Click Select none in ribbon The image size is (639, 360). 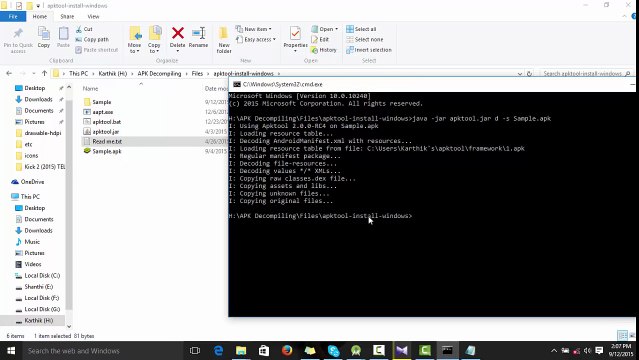coord(365,40)
